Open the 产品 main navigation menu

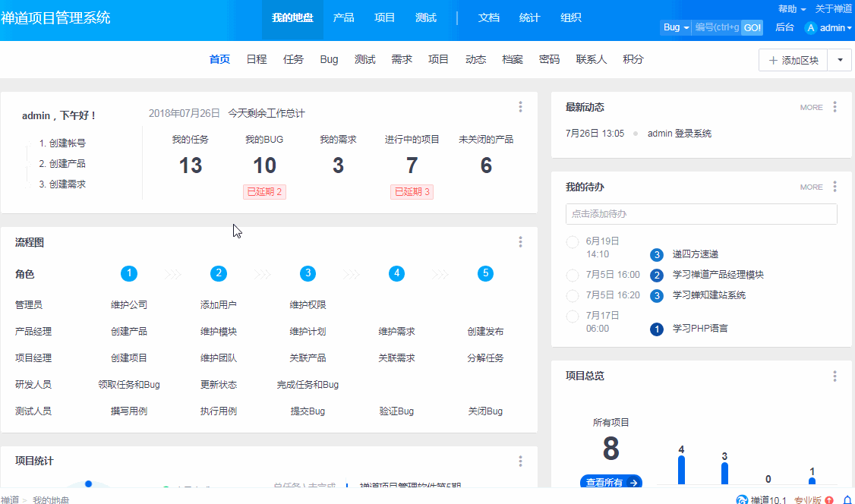tap(343, 17)
